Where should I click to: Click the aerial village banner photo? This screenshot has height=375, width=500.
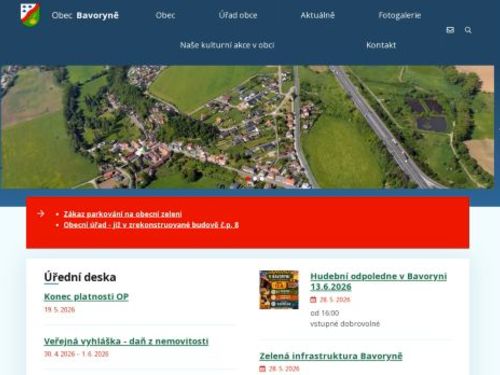coord(247,127)
